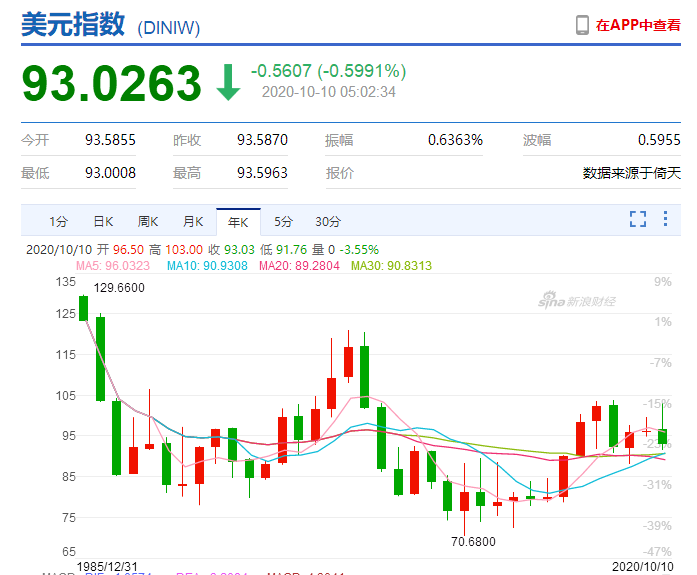Switch to the 1分 chart tab
The image size is (697, 575).
[x=59, y=222]
